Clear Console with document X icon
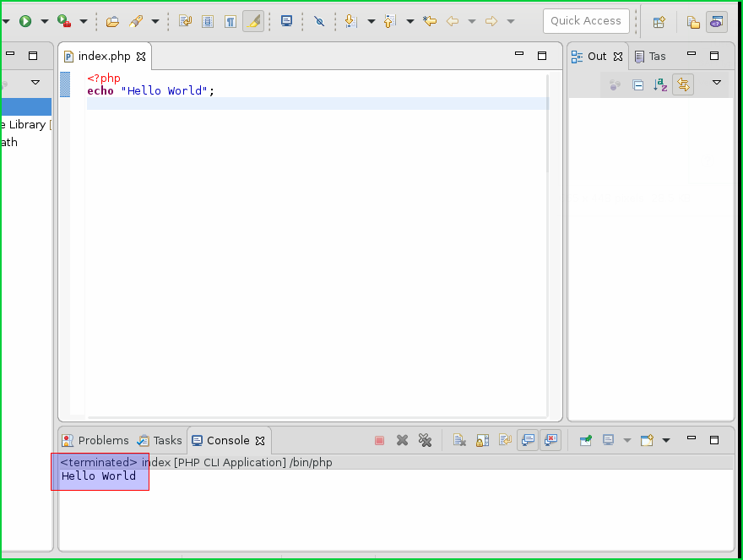Image resolution: width=743 pixels, height=560 pixels. tap(459, 441)
